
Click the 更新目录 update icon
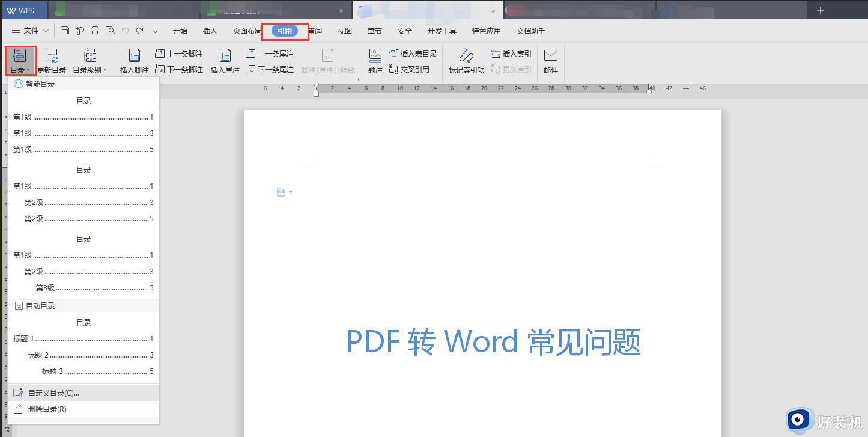pos(52,57)
